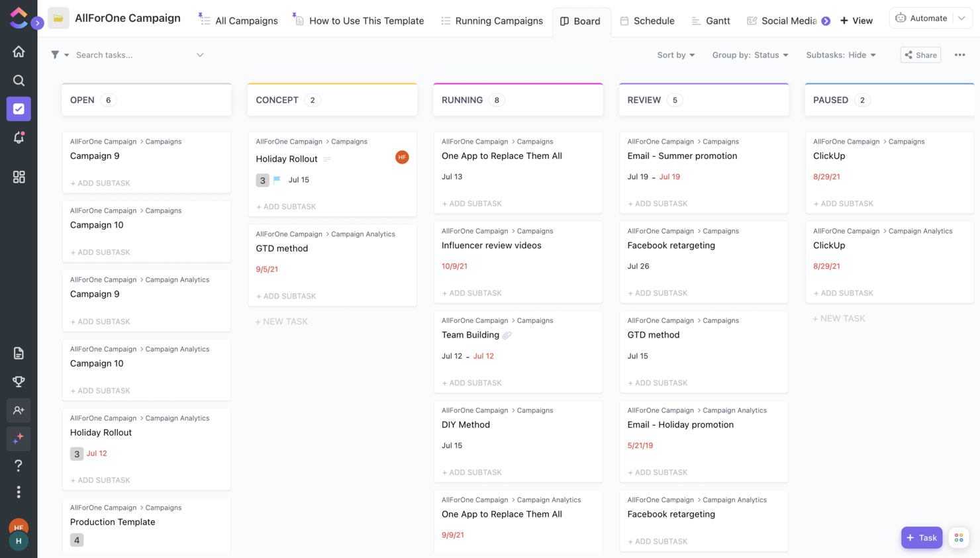Click overdue date 10/9/21 on Influencer card

point(454,266)
